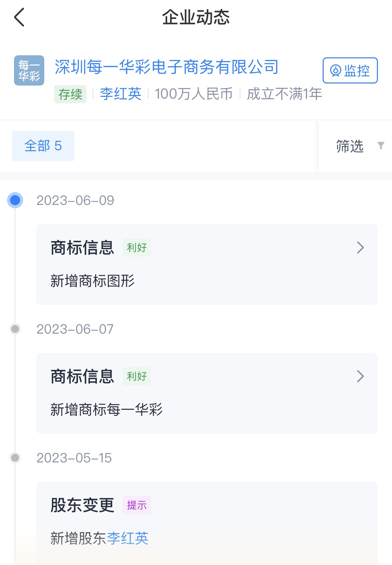Click the 存续 status badge
This screenshot has width=392, height=565.
(x=70, y=94)
